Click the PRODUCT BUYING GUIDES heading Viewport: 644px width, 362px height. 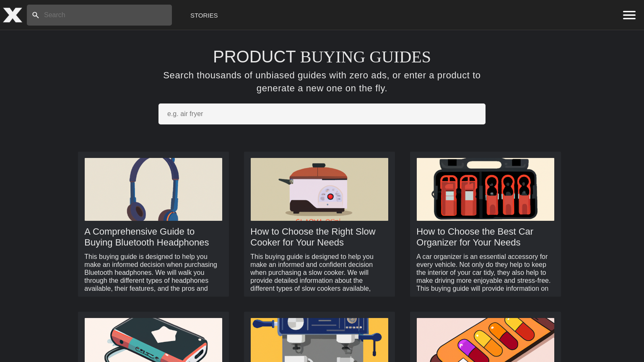click(x=322, y=57)
